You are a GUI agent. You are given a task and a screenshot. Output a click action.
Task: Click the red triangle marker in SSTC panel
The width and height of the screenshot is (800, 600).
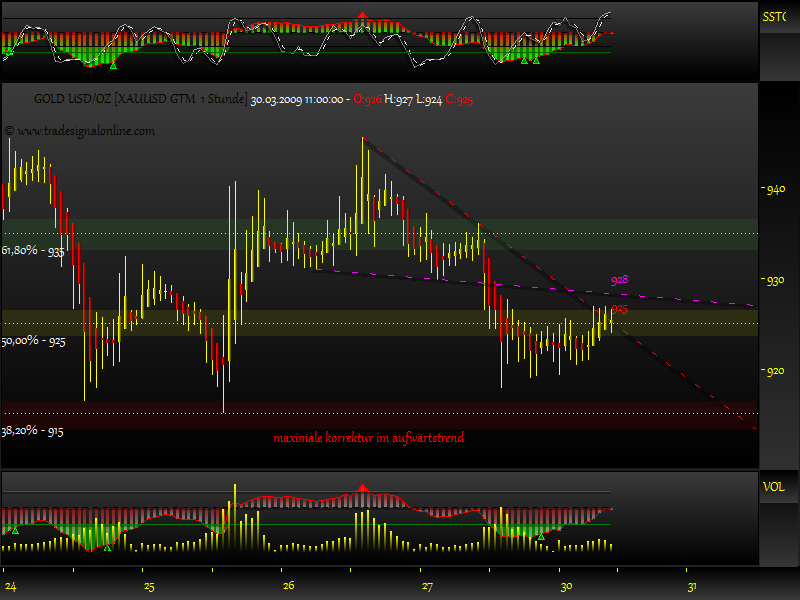[x=362, y=17]
